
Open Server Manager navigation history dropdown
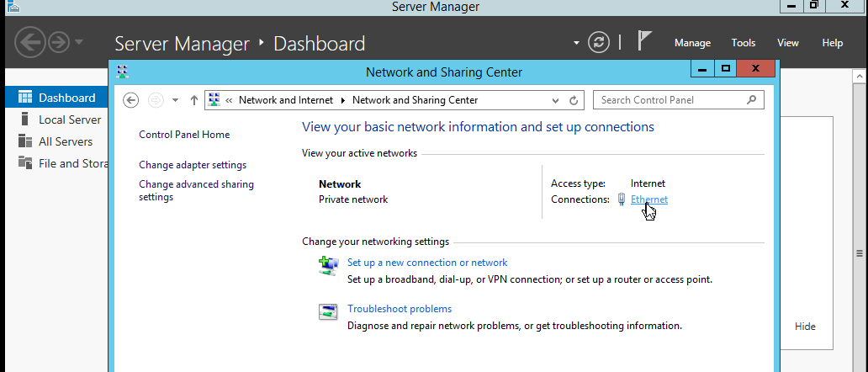[78, 42]
